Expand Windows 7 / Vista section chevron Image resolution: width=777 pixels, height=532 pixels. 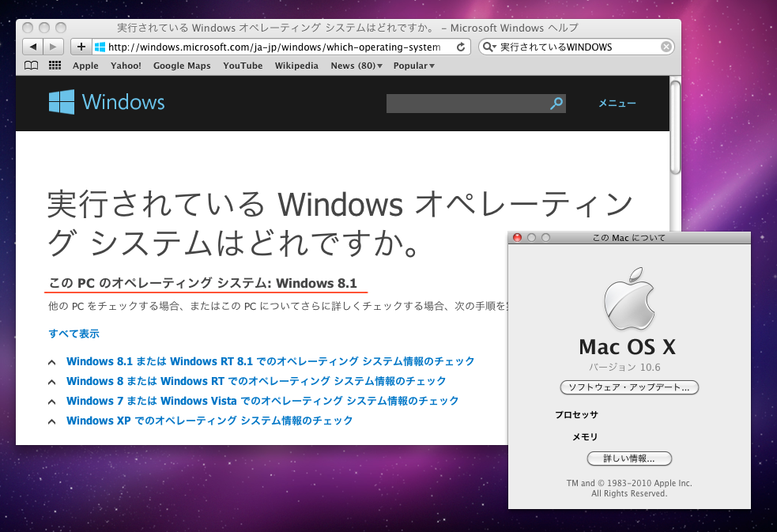(x=51, y=402)
